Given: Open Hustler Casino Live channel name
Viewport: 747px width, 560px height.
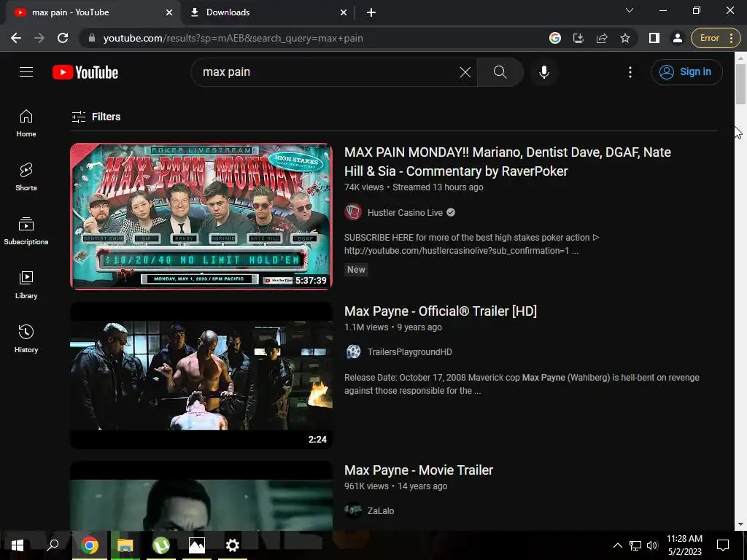Looking at the screenshot, I should (x=405, y=212).
